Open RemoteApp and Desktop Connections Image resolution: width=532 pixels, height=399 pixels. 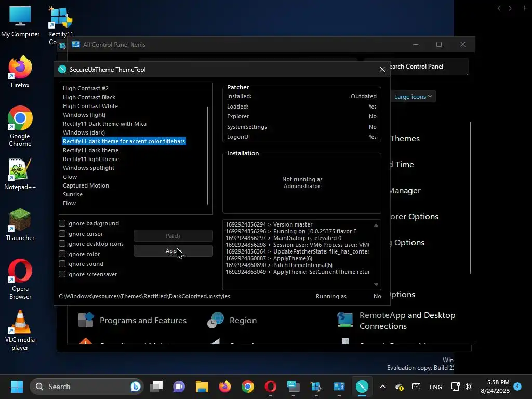pos(396,320)
